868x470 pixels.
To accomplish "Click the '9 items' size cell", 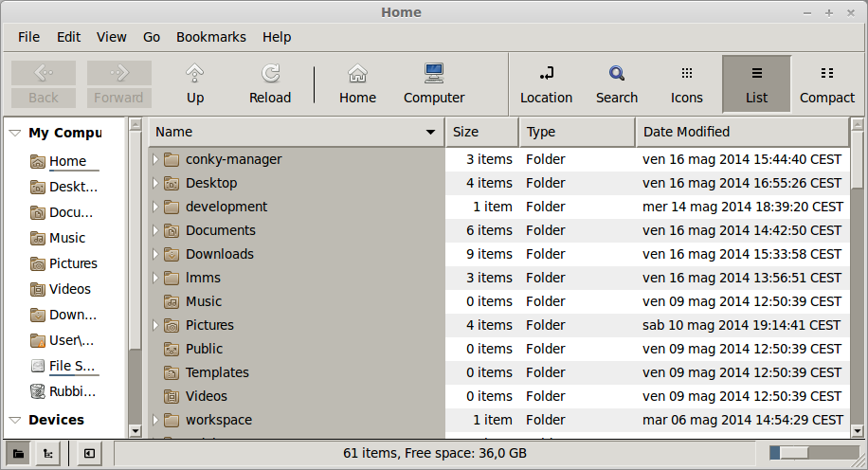I will point(489,254).
